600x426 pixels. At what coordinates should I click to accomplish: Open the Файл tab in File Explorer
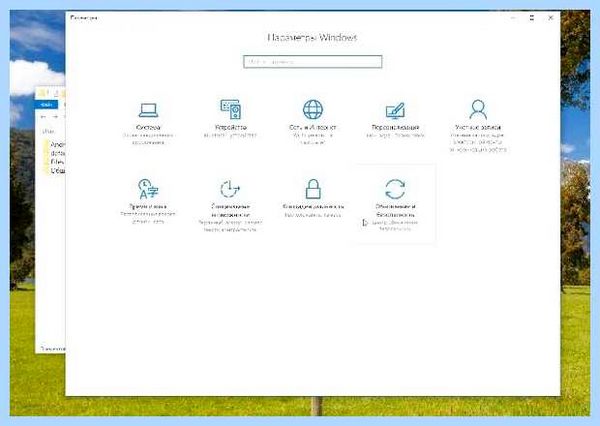pos(46,104)
